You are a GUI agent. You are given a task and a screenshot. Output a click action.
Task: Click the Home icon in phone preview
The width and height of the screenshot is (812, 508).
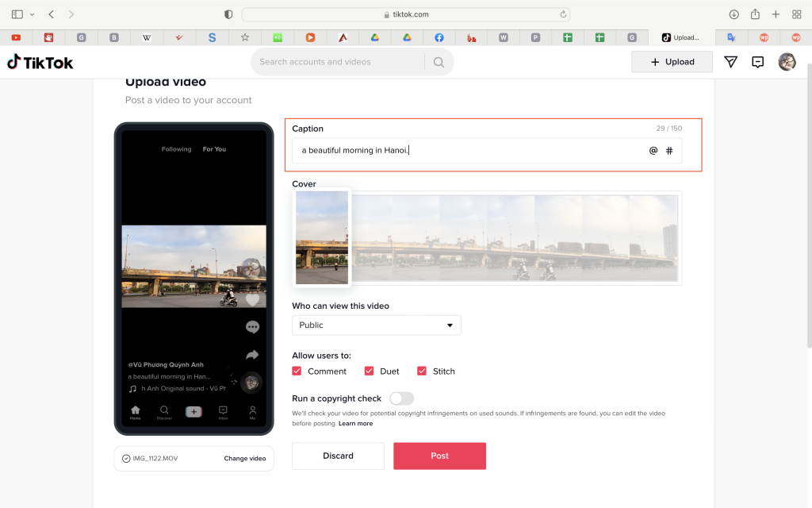(x=135, y=412)
